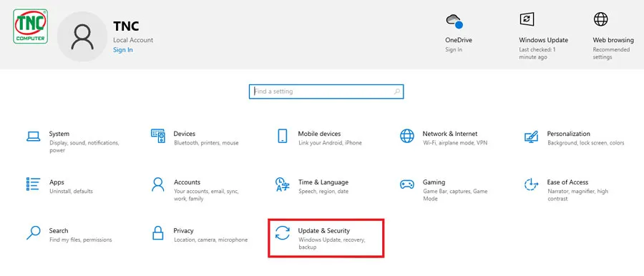
Task: Click 'Game Bar, captures, Game Mode' description
Action: pos(455,195)
